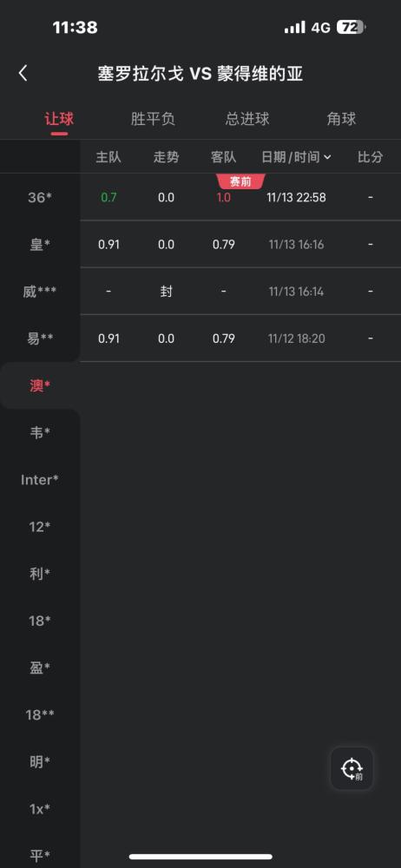Choose bookmaker 威*** from list
This screenshot has height=868, width=401.
pos(40,292)
